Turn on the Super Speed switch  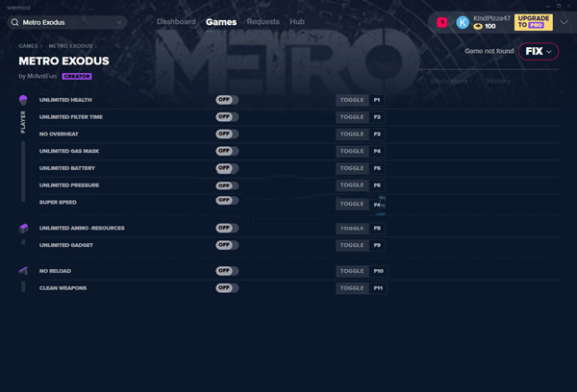coord(227,203)
